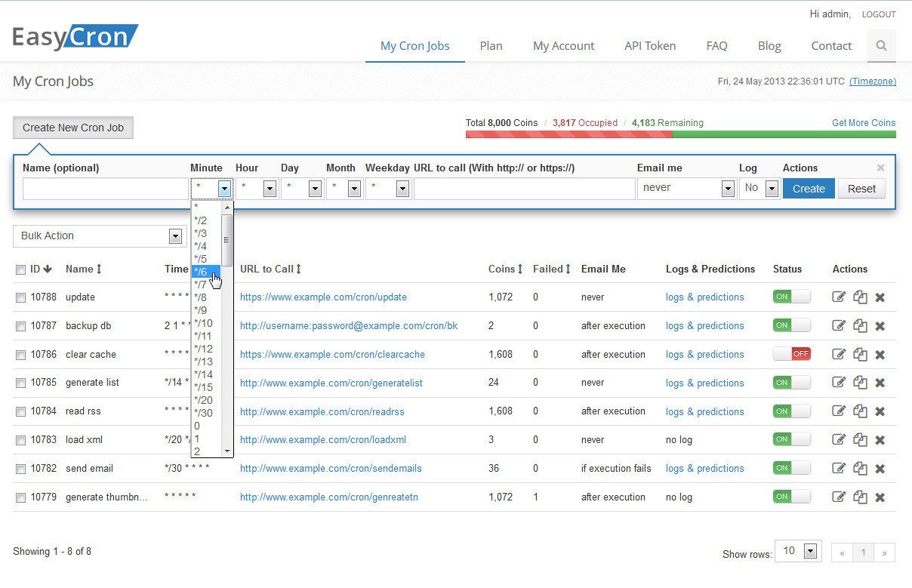Collapse the Minute dropdown arrow
This screenshot has height=588, width=912.
[224, 189]
